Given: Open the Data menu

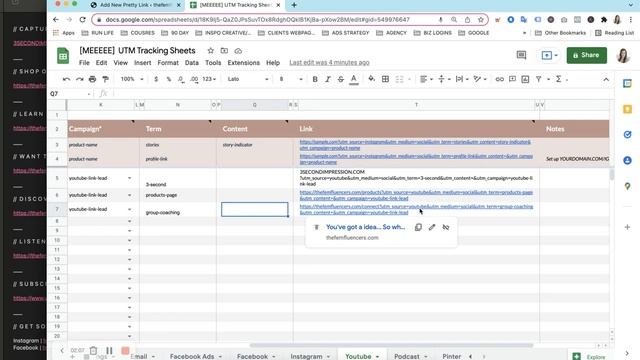Looking at the screenshot, I should tap(191, 62).
